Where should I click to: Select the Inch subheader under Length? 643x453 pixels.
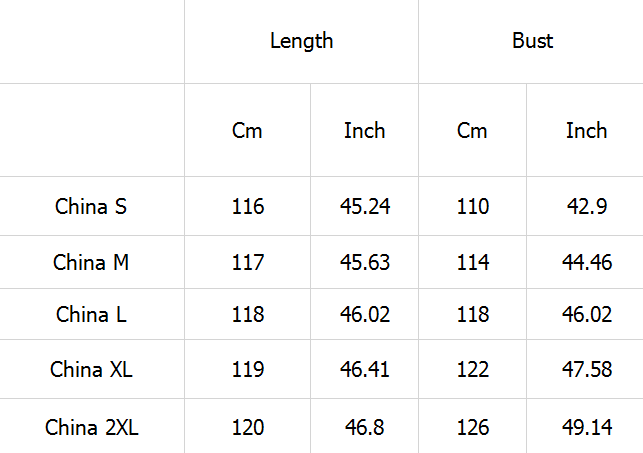pyautogui.click(x=365, y=131)
